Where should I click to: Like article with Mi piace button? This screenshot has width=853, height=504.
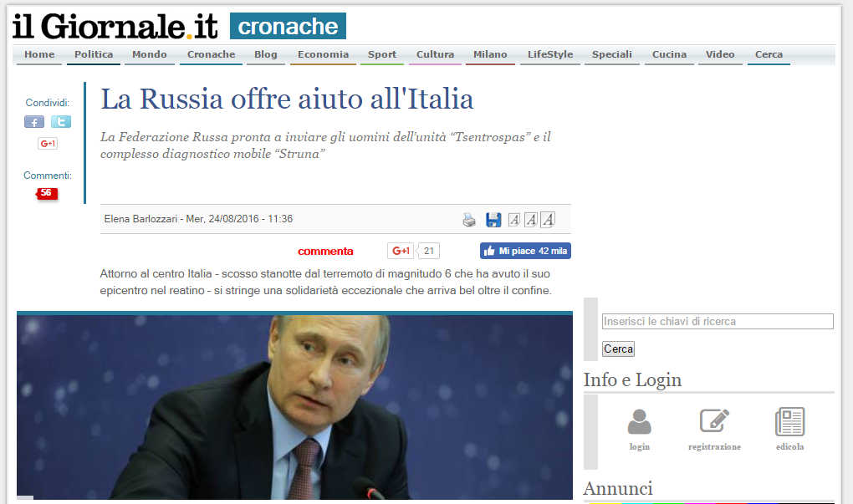click(525, 251)
